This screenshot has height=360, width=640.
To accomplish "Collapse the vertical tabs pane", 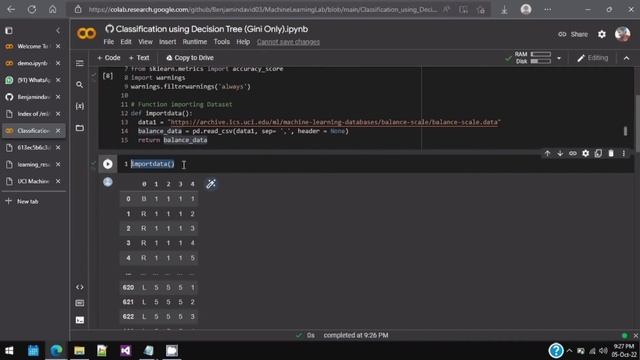I will click(x=58, y=31).
